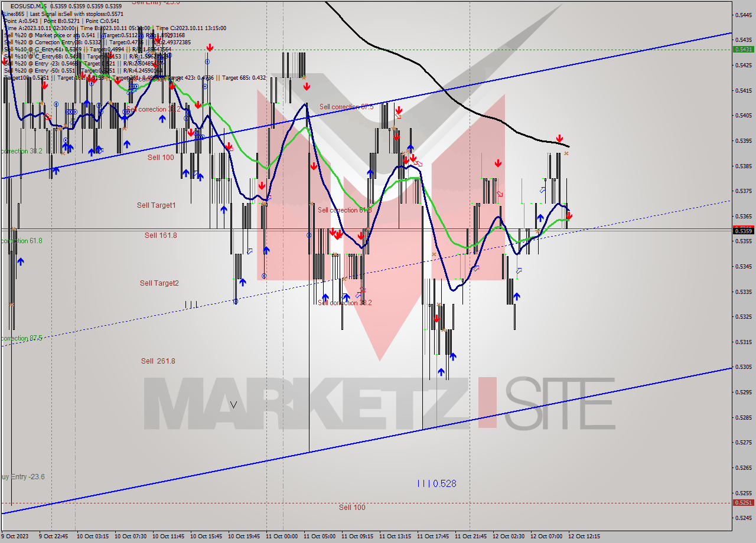Screen dimensions: 756x543
Task: Click the 0.5395 price axis value
Action: (x=744, y=140)
